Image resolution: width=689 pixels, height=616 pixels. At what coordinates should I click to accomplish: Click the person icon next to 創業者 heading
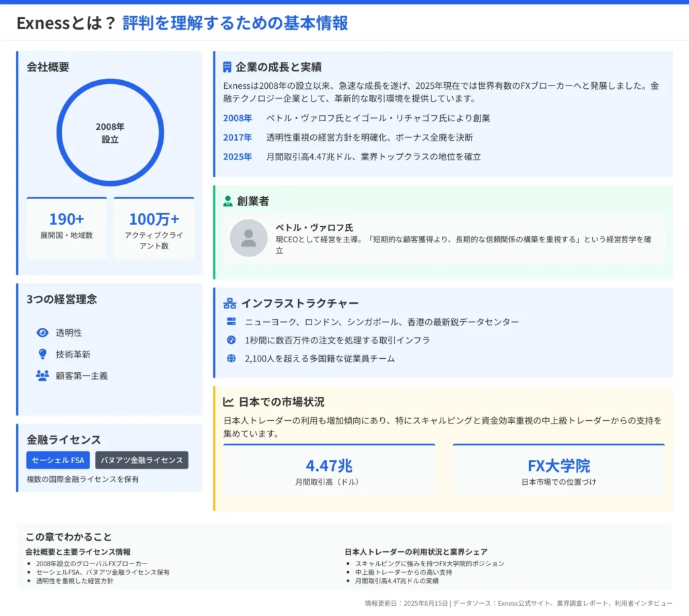coord(227,201)
